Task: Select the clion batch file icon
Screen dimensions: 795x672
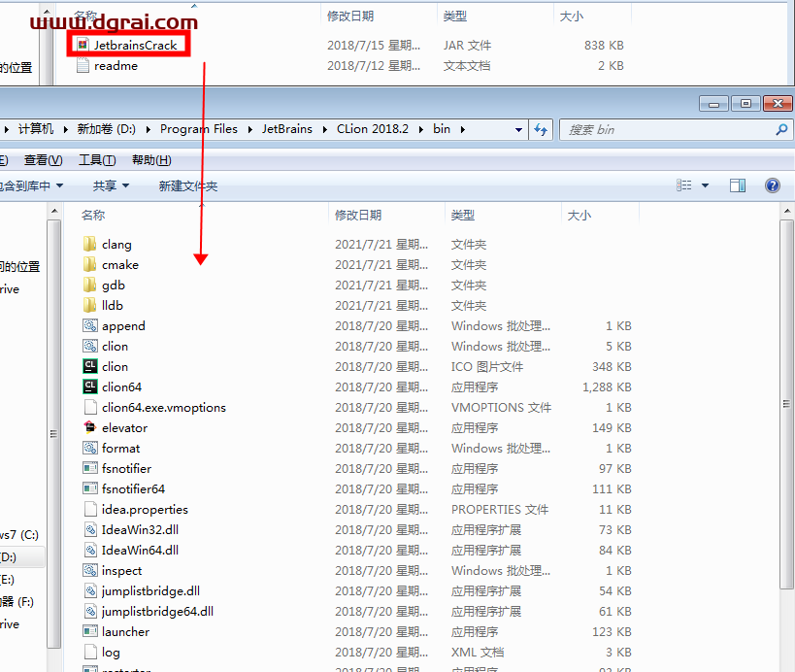Action: [90, 346]
